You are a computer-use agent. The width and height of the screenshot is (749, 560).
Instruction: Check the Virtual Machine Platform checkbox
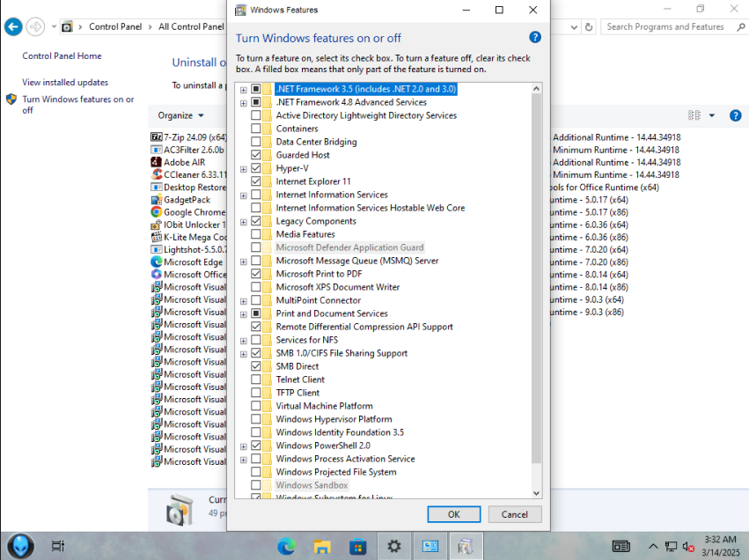[255, 406]
